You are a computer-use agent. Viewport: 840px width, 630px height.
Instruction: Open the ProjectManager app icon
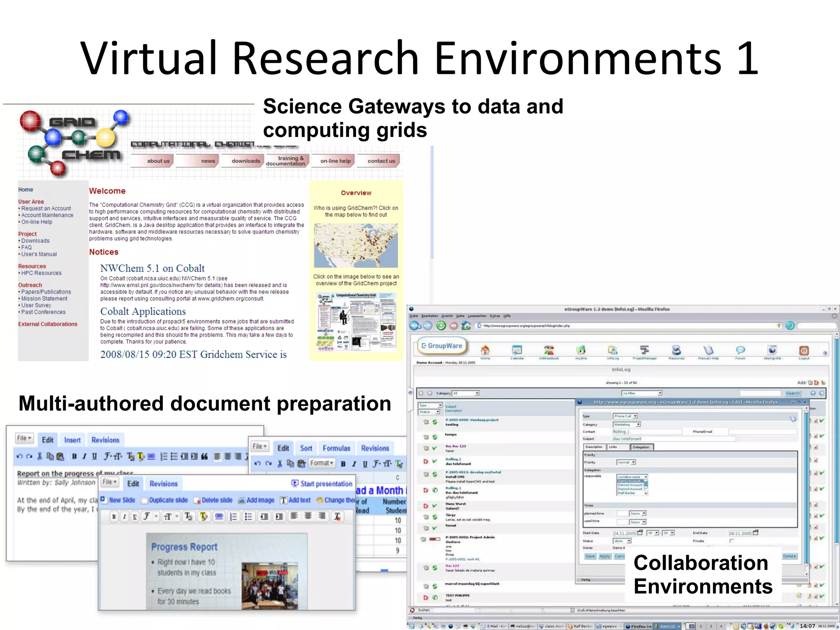(x=644, y=350)
